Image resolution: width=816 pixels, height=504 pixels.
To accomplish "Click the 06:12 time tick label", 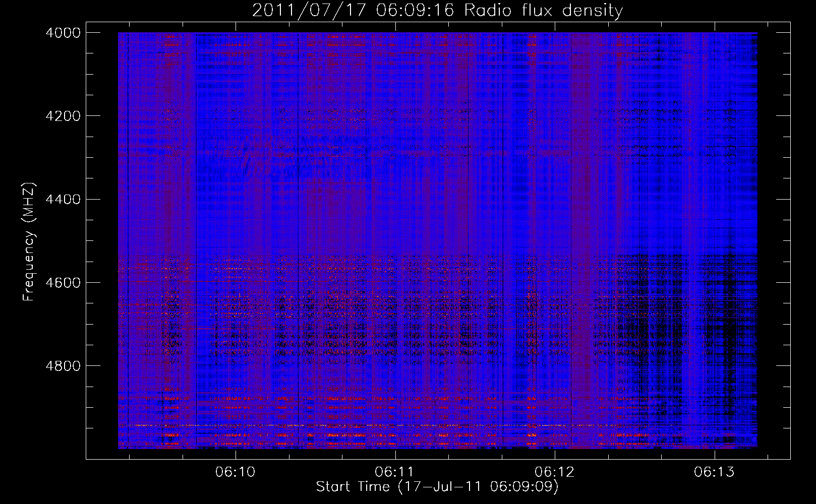I will coord(555,472).
